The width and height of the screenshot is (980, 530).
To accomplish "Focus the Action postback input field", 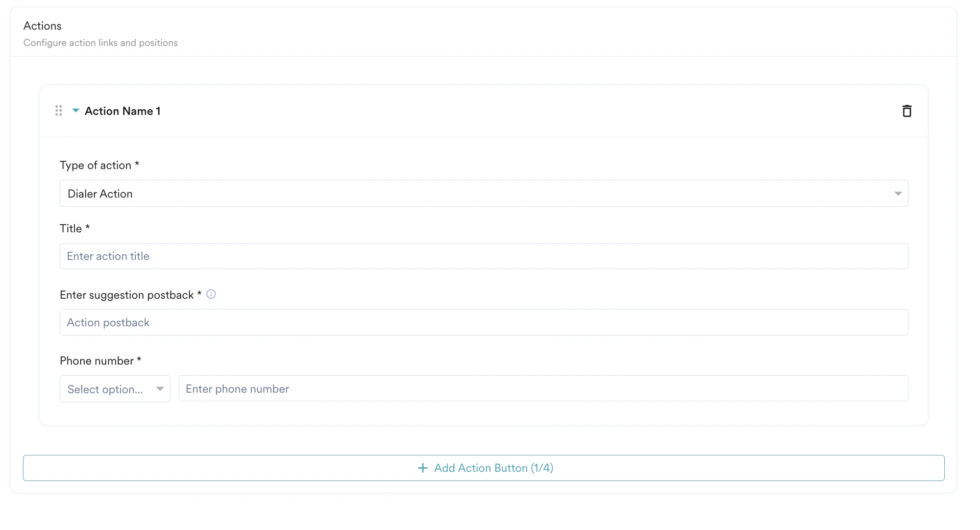I will (x=484, y=322).
